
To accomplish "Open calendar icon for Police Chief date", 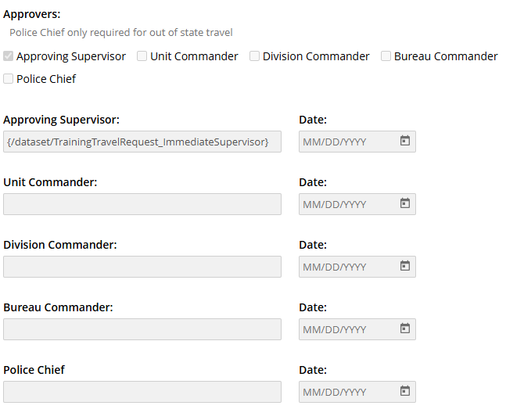I will [405, 391].
